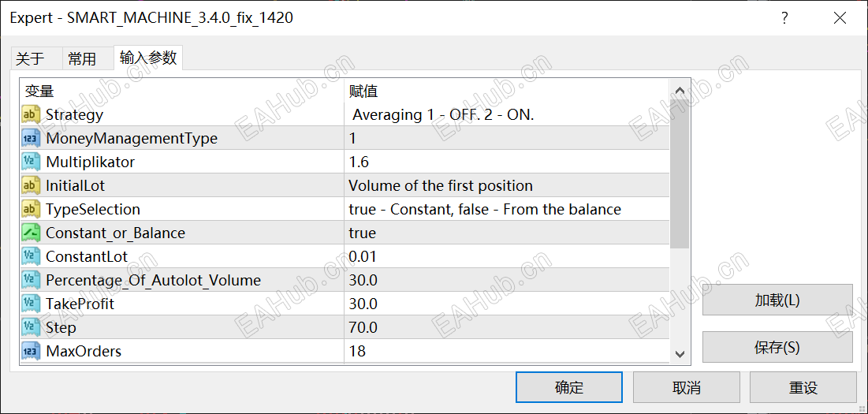Select the Constant_or_Balance true value cell
The height and width of the screenshot is (414, 868).
point(505,233)
